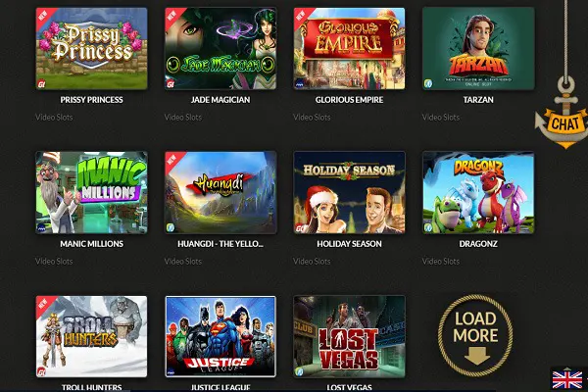Click the NEW ribbon on Huangdi thumbnail
The image size is (588, 392).
(173, 161)
